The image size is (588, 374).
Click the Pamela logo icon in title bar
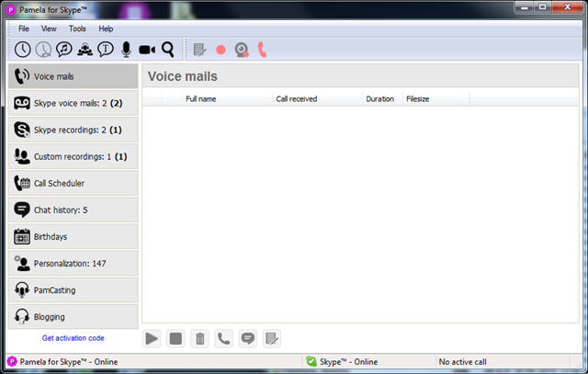pyautogui.click(x=11, y=10)
